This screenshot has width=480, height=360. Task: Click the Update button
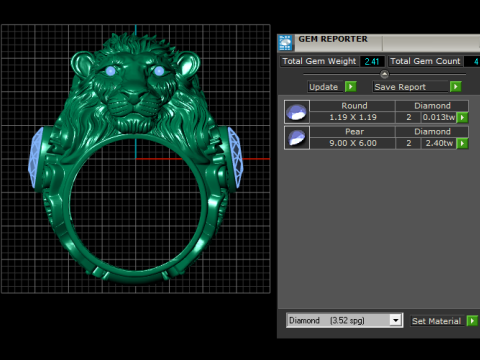pyautogui.click(x=325, y=87)
